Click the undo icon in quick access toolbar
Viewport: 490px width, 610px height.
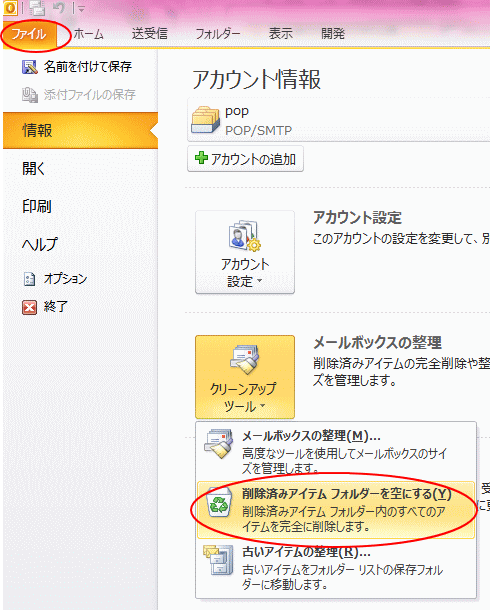tap(59, 8)
